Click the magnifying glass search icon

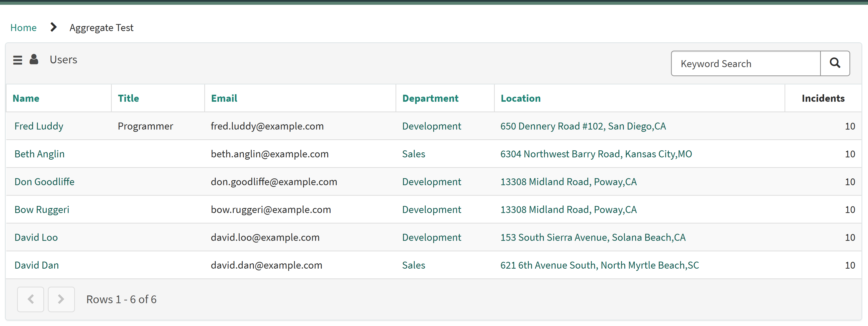(x=835, y=63)
